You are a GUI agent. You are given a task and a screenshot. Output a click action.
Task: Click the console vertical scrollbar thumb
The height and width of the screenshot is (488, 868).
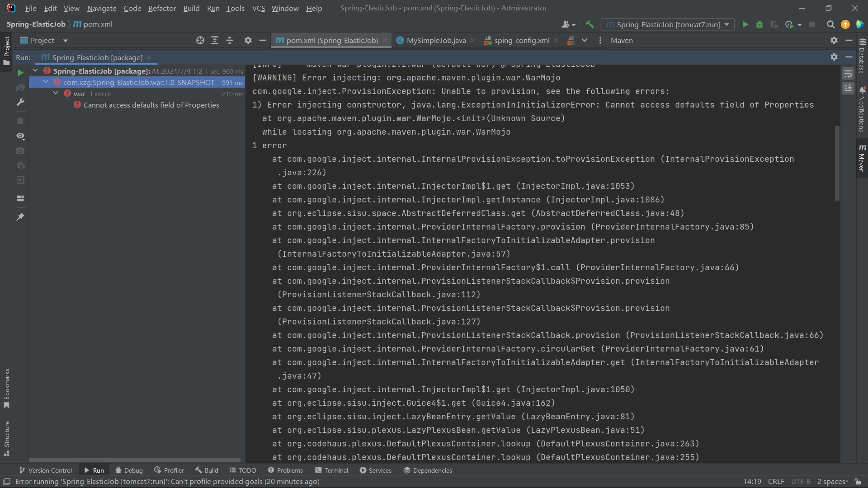(x=837, y=163)
